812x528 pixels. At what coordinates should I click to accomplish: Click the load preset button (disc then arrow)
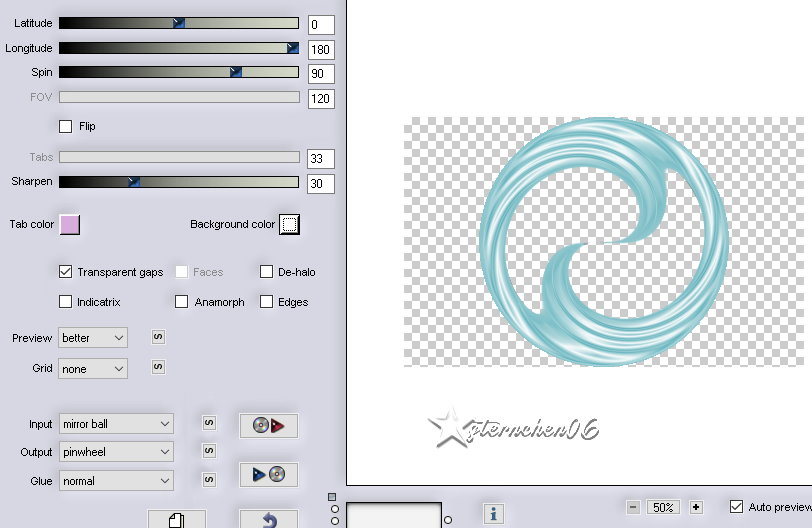(269, 426)
